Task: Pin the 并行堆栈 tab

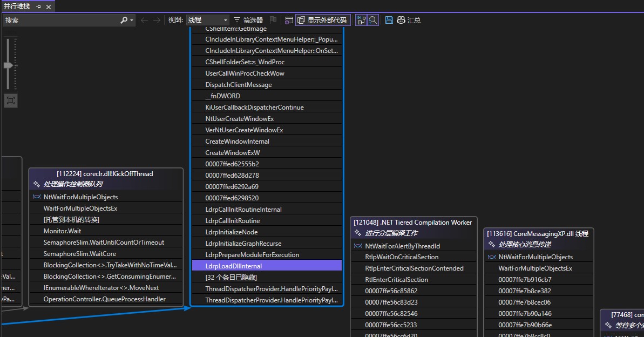Action: [38, 7]
